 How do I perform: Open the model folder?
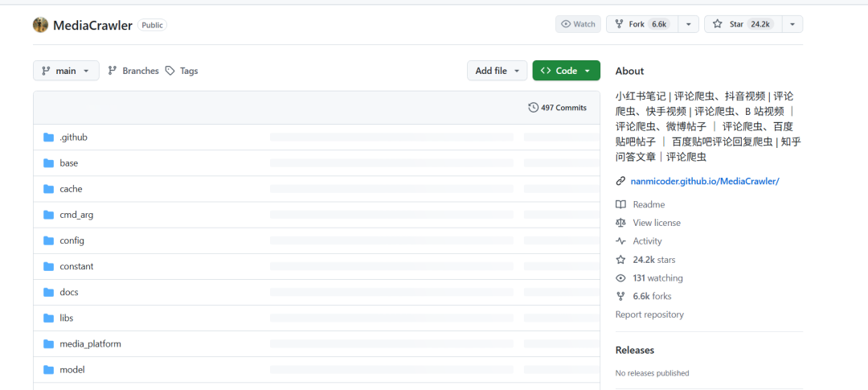[x=72, y=370]
